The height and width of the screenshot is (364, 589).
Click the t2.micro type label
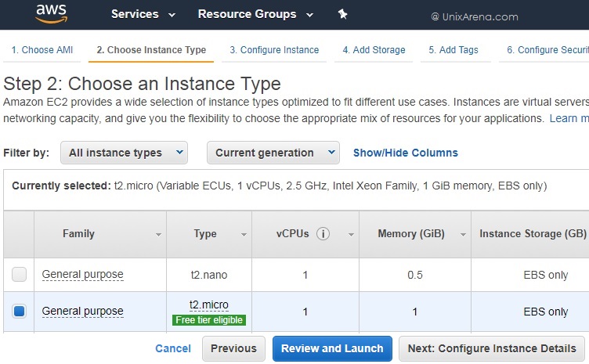[209, 305]
